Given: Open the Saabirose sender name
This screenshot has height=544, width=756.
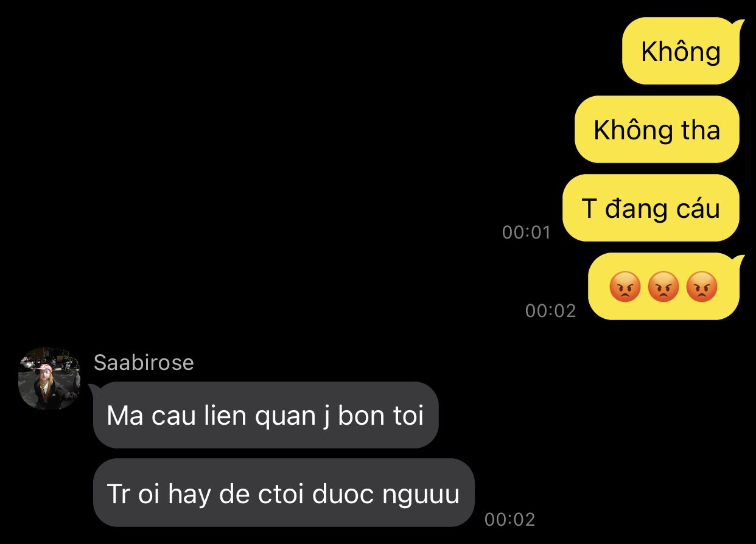Looking at the screenshot, I should pyautogui.click(x=144, y=363).
